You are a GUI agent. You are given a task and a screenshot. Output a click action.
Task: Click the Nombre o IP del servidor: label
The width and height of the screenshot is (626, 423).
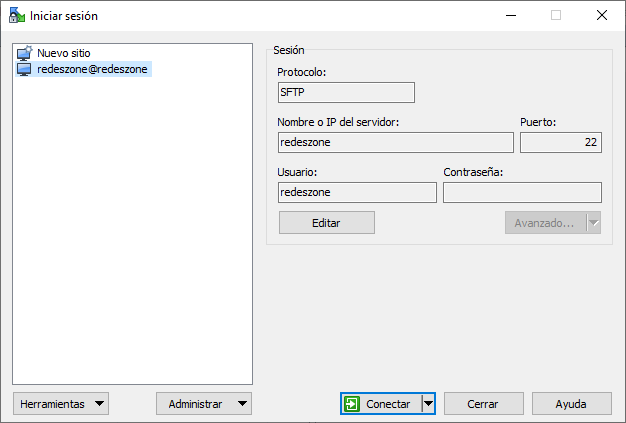338,122
